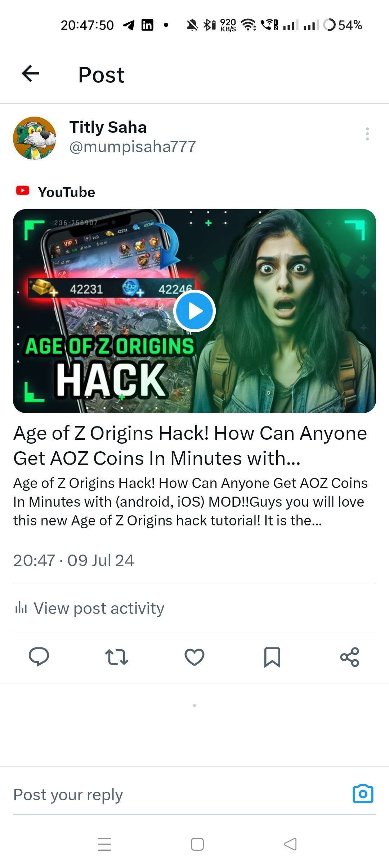389x868 pixels.
Task: Open the View post activity link
Action: coord(99,608)
